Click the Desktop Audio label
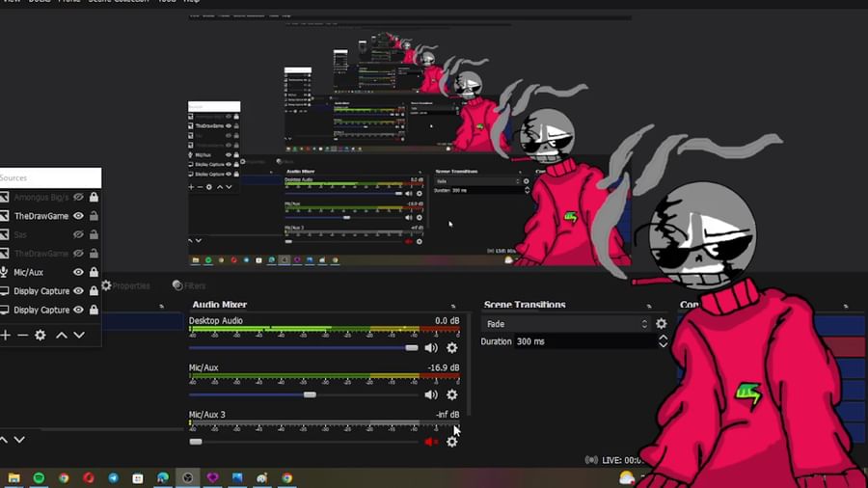The width and height of the screenshot is (868, 488). (215, 321)
